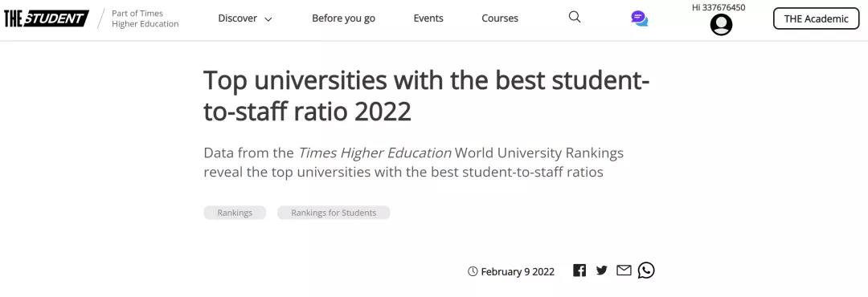868x297 pixels.
Task: Go to the Events section
Action: pyautogui.click(x=428, y=18)
